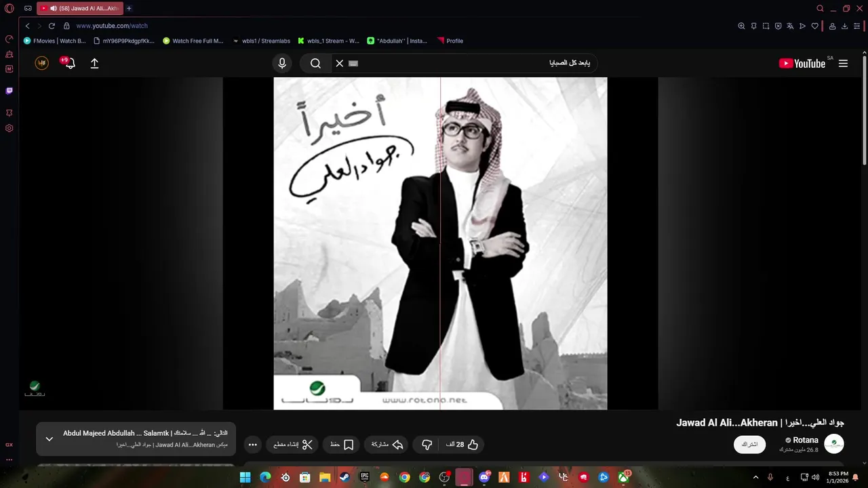
Task: Open browser tab search magnifier
Action: [820, 9]
